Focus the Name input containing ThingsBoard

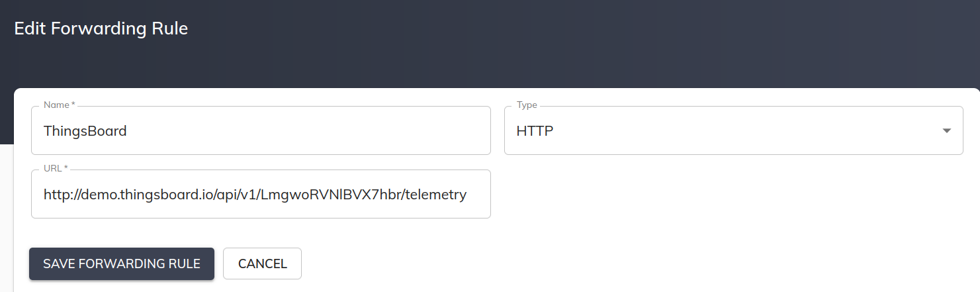click(x=261, y=130)
